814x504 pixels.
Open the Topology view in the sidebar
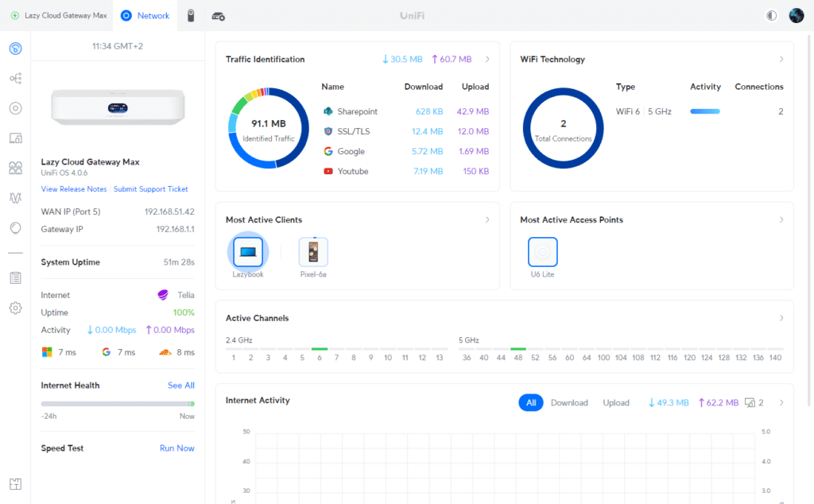coord(15,78)
